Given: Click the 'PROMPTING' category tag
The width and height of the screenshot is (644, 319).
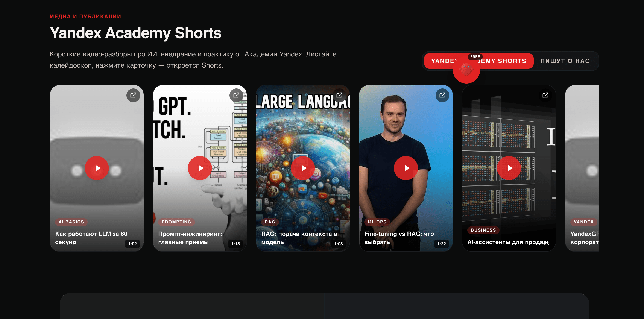Looking at the screenshot, I should [x=176, y=222].
